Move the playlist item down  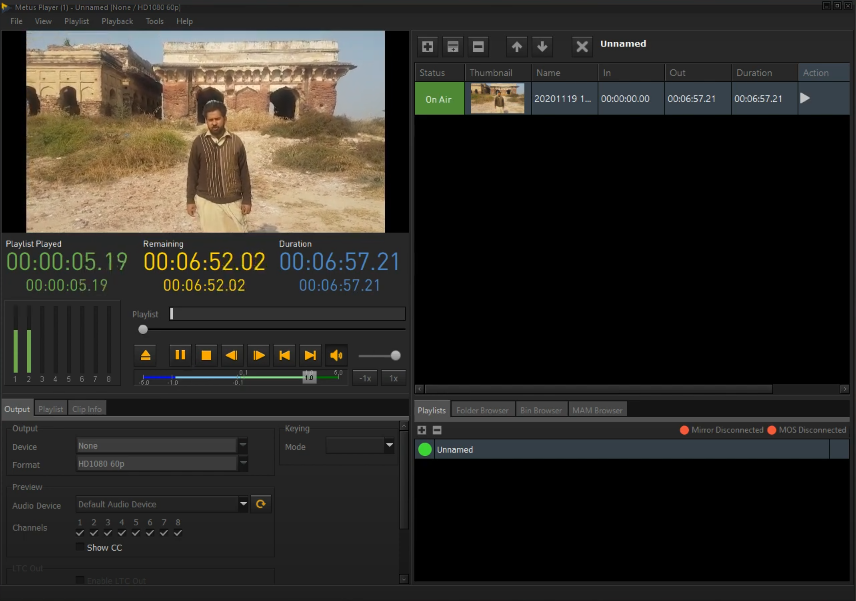click(x=542, y=46)
